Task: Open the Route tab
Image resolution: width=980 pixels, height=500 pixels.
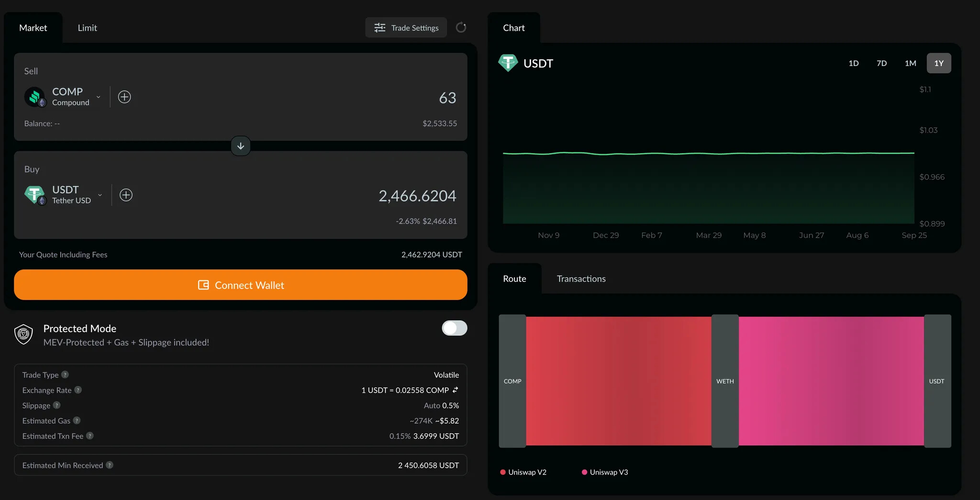Action: (x=514, y=278)
